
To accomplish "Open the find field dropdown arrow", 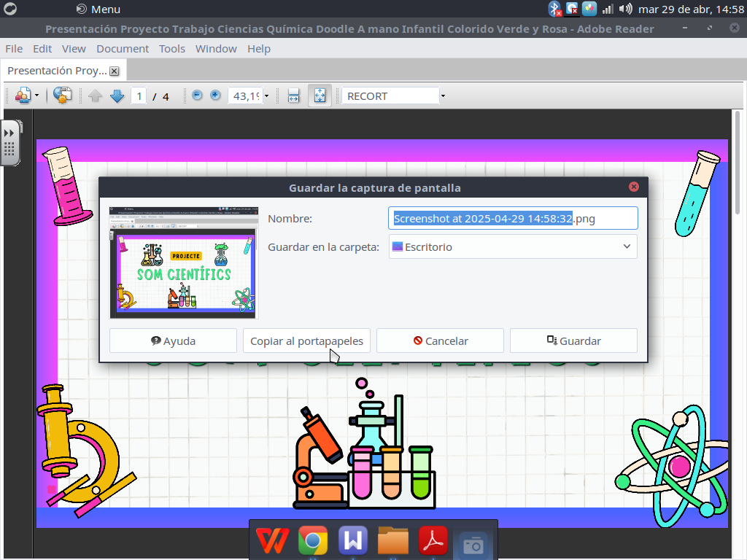I will click(x=443, y=96).
